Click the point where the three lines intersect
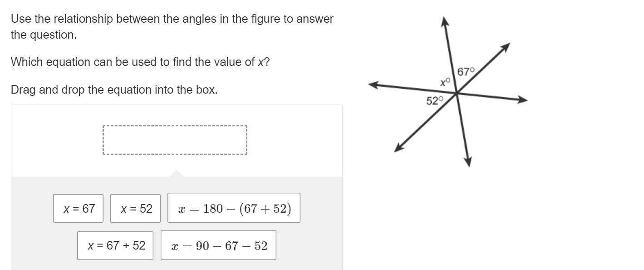Image resolution: width=644 pixels, height=270 pixels. (x=457, y=94)
